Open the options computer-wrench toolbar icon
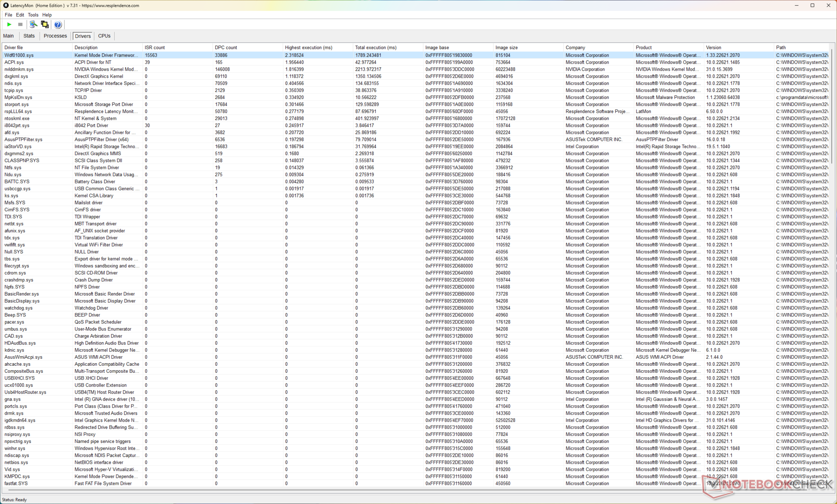Image resolution: width=837 pixels, height=504 pixels. point(33,24)
